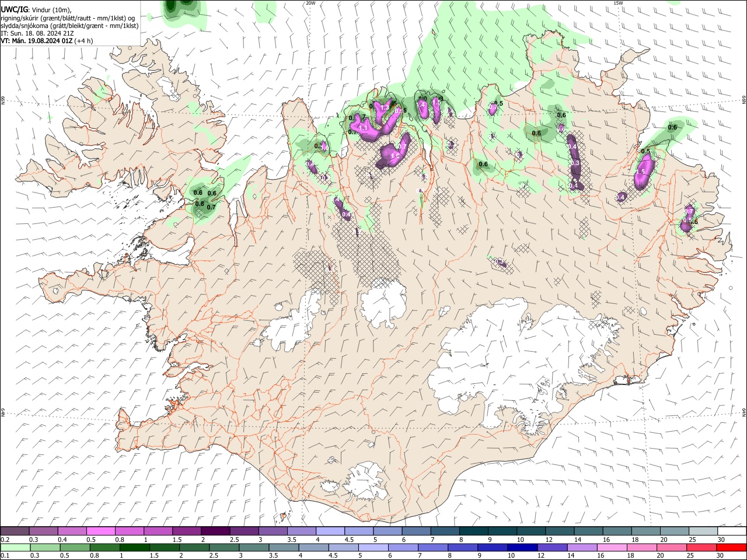Pick the light violet 14–16 swatch in the lower scale
This screenshot has width=747, height=560.
coord(582,547)
